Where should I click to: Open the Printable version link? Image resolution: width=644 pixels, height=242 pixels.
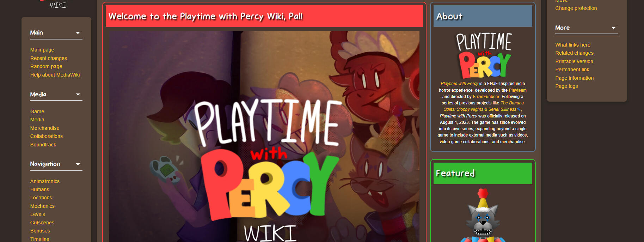click(574, 61)
